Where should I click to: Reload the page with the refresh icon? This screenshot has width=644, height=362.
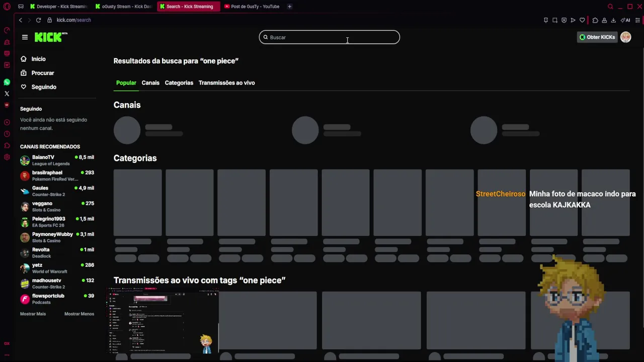point(38,20)
